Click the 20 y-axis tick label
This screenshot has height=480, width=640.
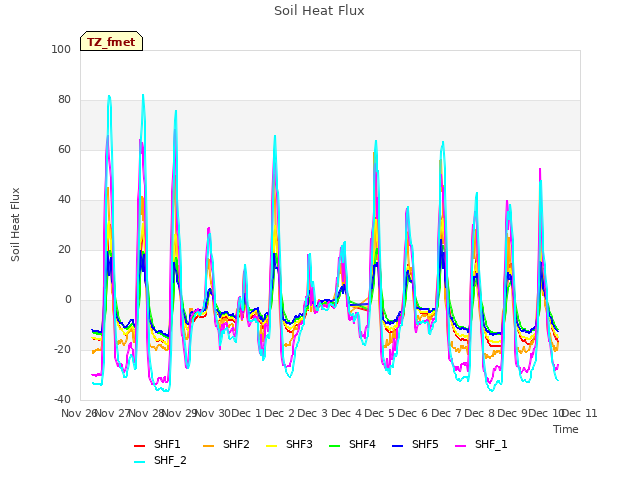tap(64, 249)
